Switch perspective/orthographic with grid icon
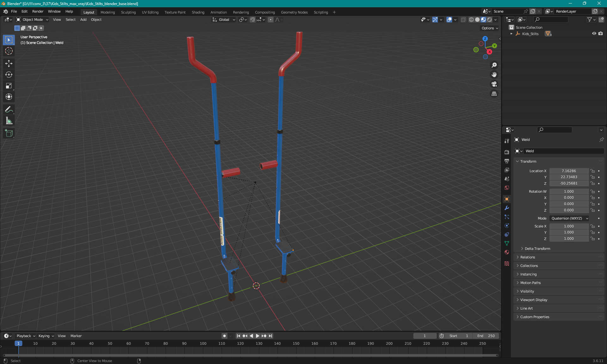This screenshot has width=607, height=364. pos(494,94)
